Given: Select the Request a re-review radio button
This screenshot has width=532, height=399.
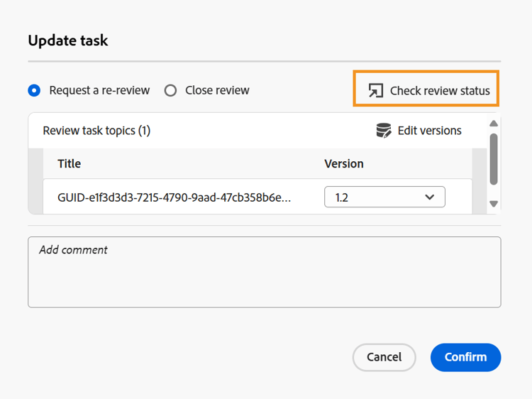Looking at the screenshot, I should point(34,90).
